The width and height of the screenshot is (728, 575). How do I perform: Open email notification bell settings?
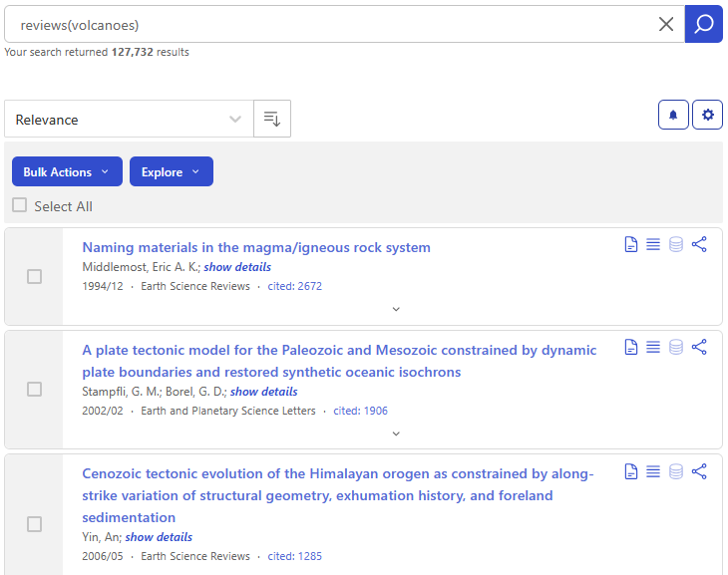coord(673,115)
